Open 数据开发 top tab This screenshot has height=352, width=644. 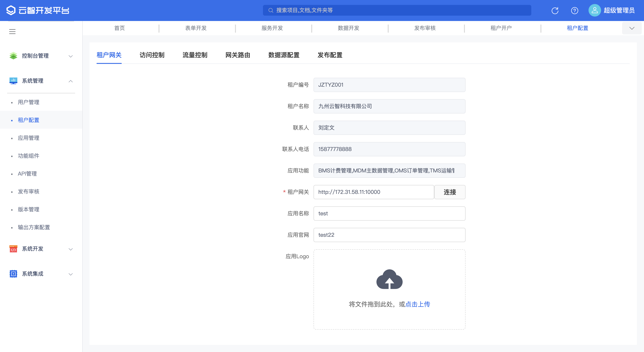click(x=349, y=28)
